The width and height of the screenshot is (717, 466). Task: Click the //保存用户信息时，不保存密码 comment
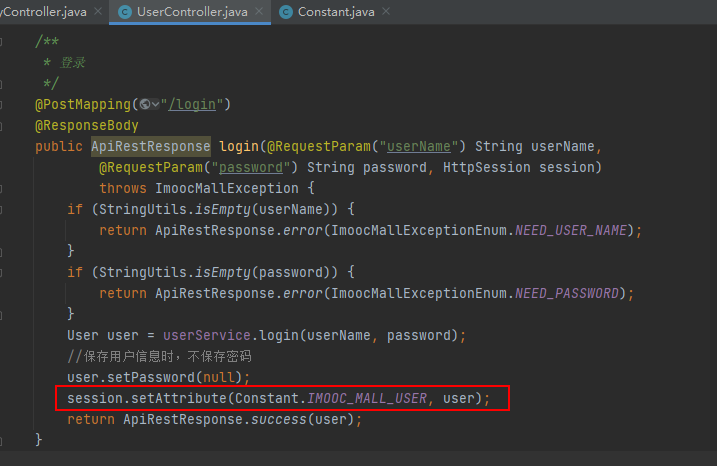pyautogui.click(x=159, y=356)
